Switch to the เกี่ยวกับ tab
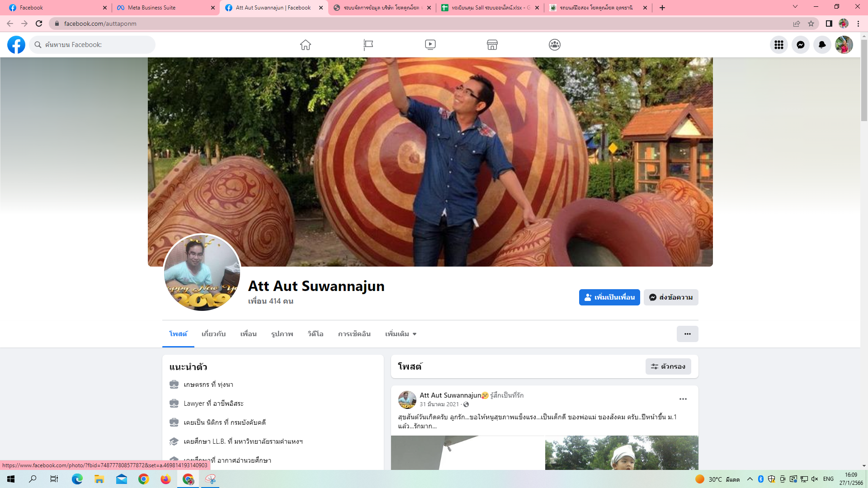This screenshot has width=868, height=488. coord(213,334)
